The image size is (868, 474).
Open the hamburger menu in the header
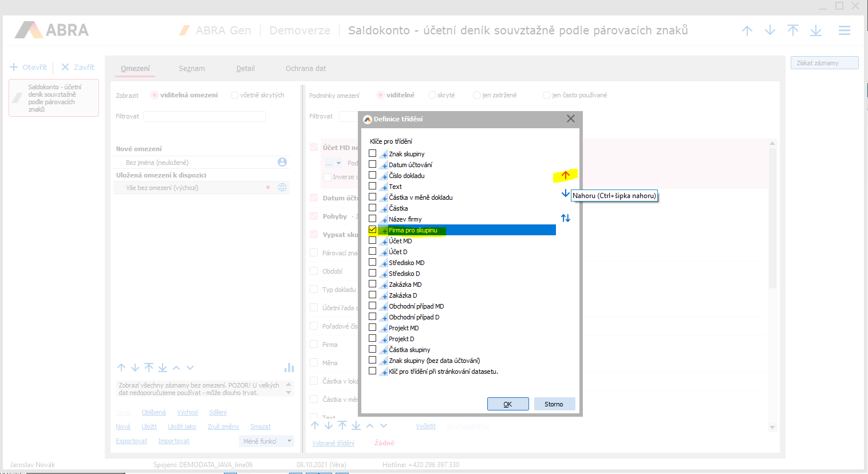[844, 31]
